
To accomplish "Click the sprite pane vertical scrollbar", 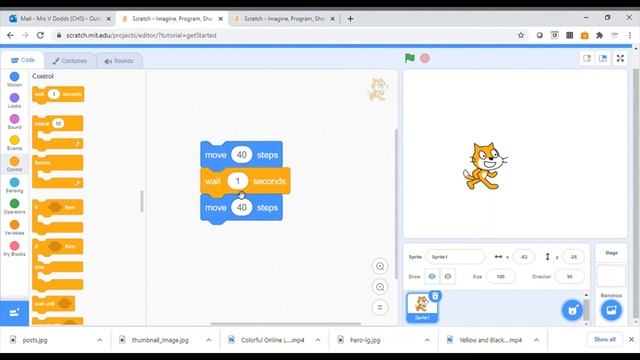I will coord(586,309).
